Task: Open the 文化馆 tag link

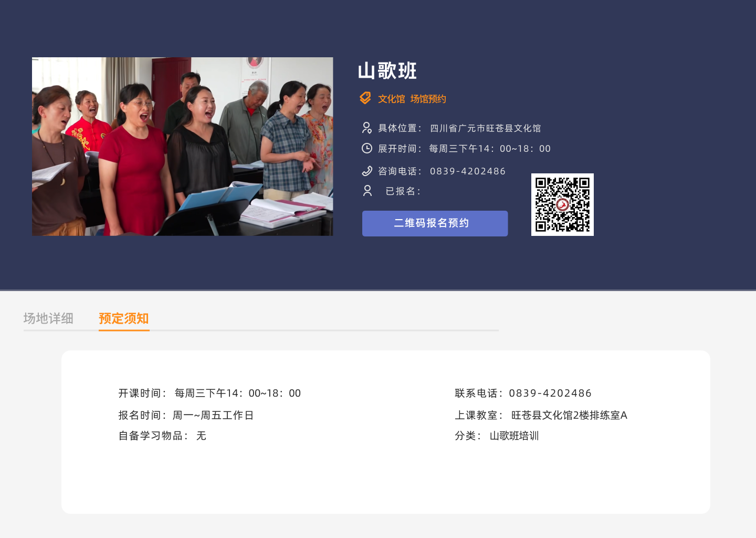Action: click(391, 99)
